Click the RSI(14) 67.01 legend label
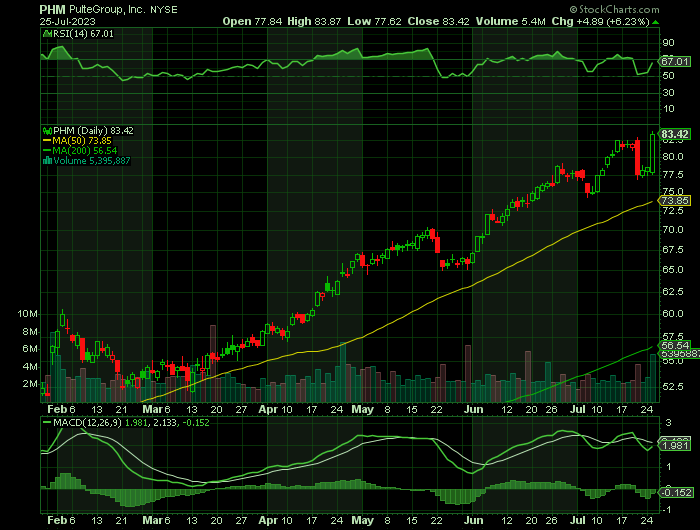Screen dimensions: 700x530 coord(83,33)
